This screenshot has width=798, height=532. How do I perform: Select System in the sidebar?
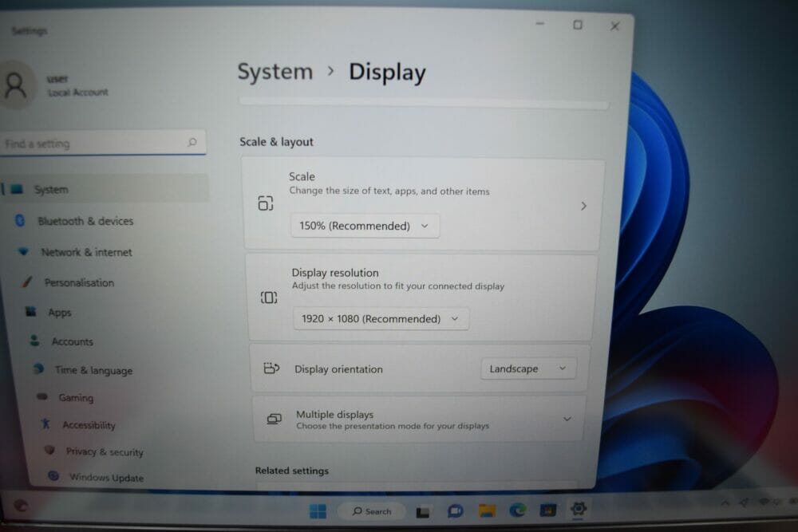click(105, 189)
